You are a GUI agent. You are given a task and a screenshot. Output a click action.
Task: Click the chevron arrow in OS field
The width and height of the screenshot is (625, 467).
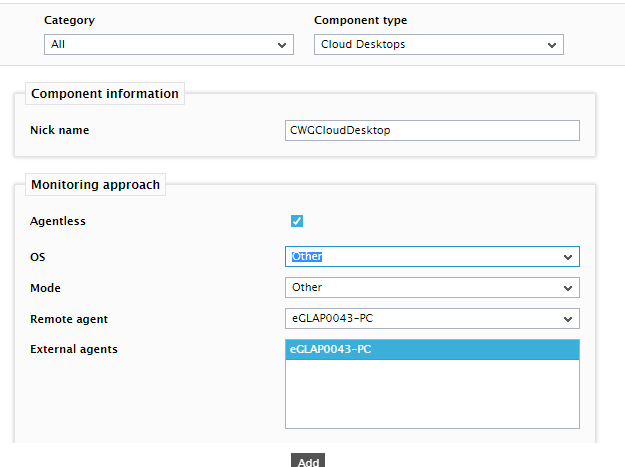pyautogui.click(x=568, y=257)
